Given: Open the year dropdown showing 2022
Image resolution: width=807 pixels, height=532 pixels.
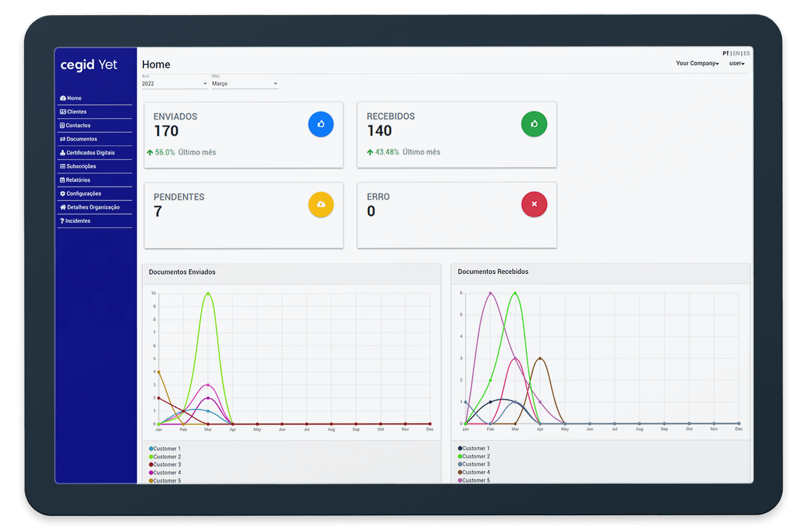Looking at the screenshot, I should tap(174, 84).
